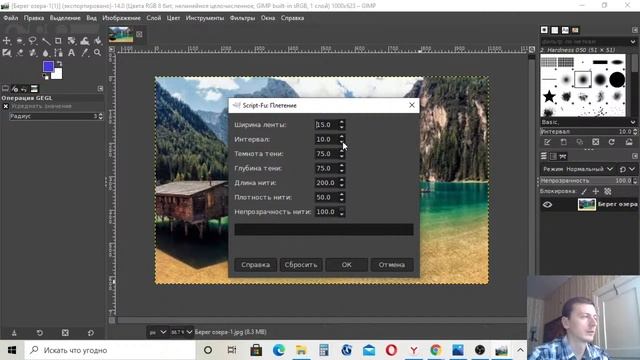Select the Bucket Fill tool
Viewport: 640px width, 360px height.
pyautogui.click(x=98, y=40)
